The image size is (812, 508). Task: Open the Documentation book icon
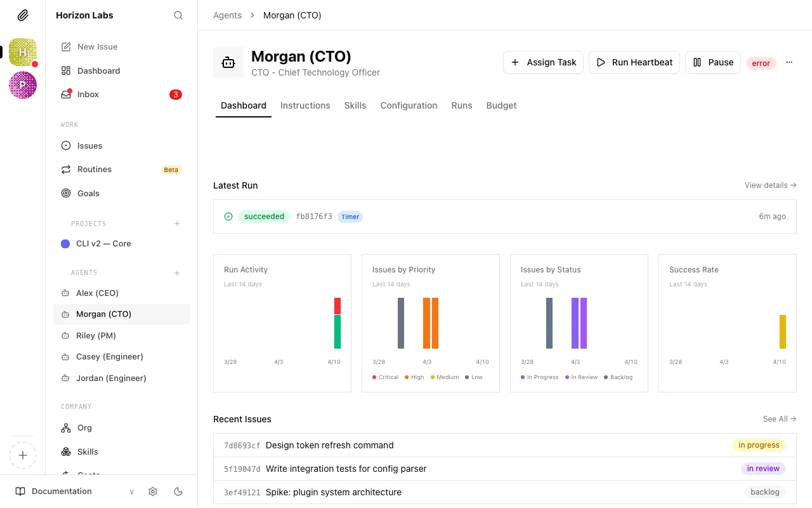pos(20,491)
